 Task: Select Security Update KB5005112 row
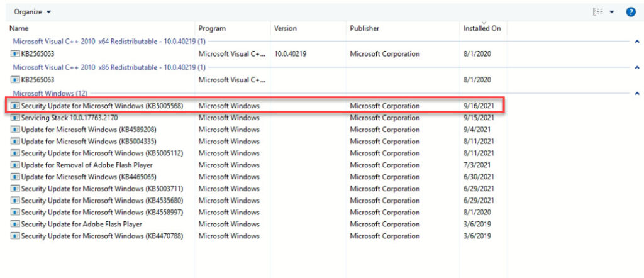pos(102,153)
